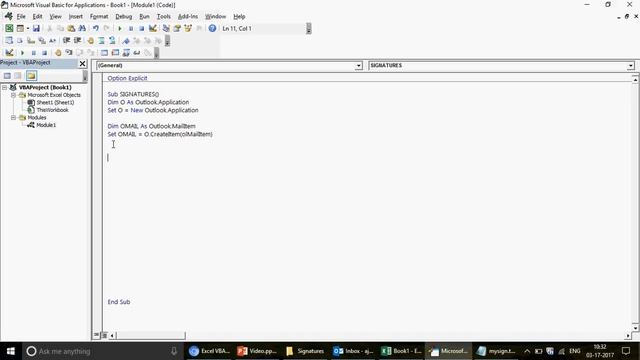The image size is (640, 360).
Task: Switch to Microsoft Excel view icon
Action: [9, 28]
